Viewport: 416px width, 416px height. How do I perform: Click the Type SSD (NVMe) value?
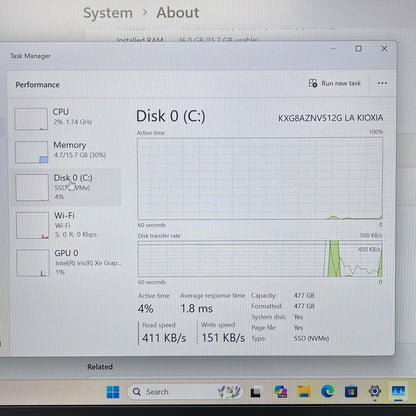(311, 338)
